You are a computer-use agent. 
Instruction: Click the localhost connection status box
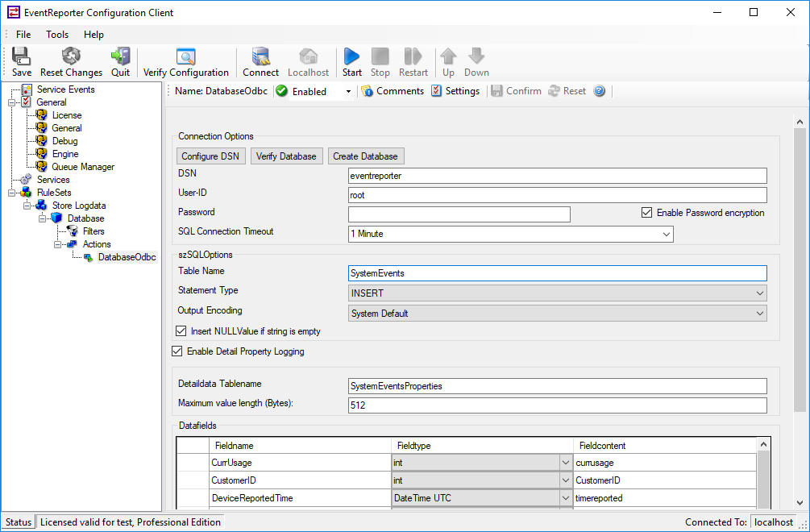point(773,522)
